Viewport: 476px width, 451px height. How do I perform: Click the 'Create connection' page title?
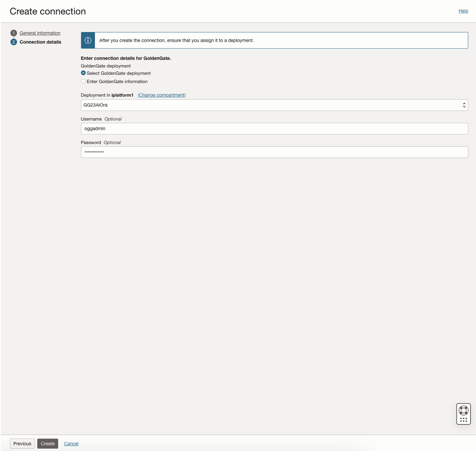[48, 11]
